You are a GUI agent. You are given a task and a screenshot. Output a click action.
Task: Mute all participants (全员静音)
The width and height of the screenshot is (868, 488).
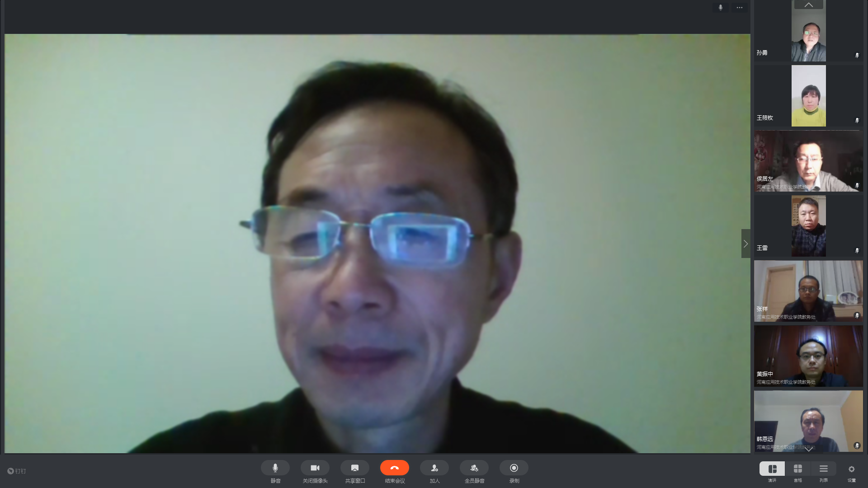pyautogui.click(x=474, y=468)
